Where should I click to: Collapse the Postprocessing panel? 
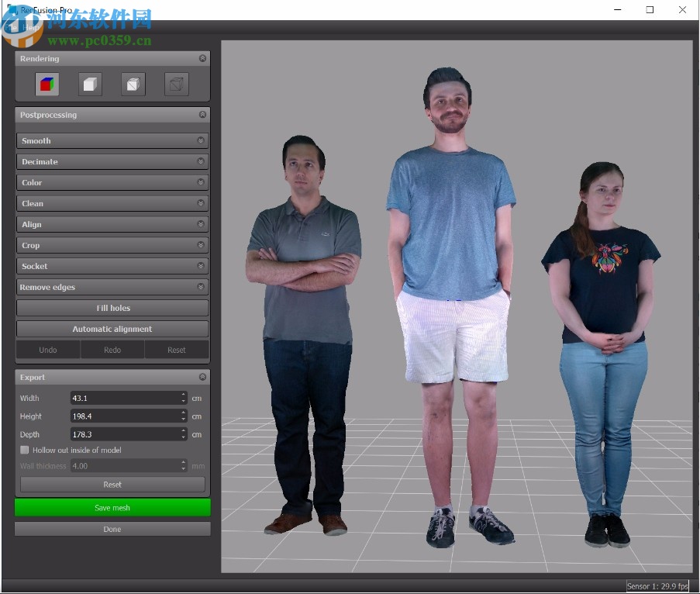(202, 115)
